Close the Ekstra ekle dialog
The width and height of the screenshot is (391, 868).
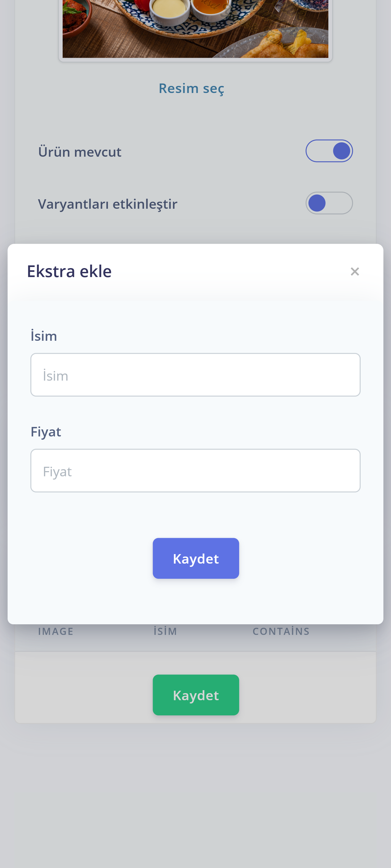coord(355,271)
